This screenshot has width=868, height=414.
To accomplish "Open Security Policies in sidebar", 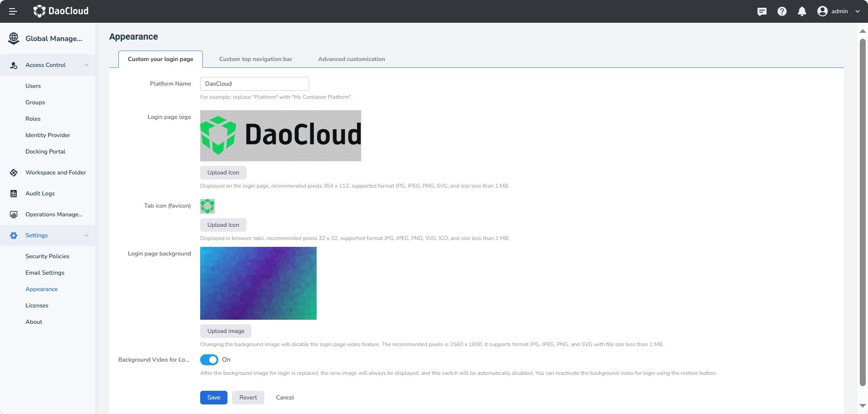I will (47, 256).
